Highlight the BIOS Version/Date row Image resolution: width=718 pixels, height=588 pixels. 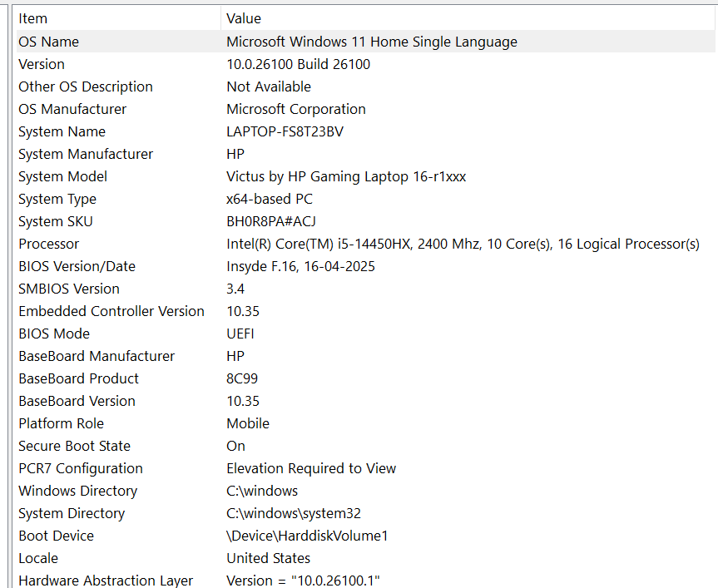pos(77,266)
